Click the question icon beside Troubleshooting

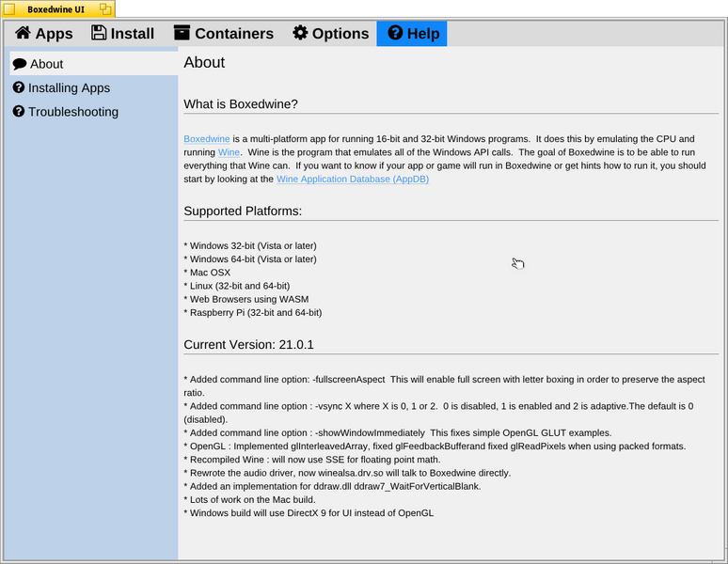point(19,111)
